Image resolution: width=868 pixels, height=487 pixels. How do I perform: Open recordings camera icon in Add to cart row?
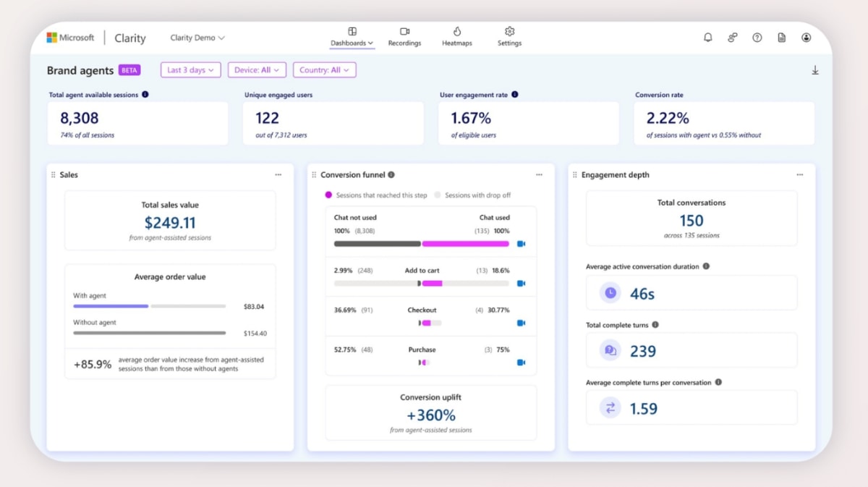tap(521, 284)
